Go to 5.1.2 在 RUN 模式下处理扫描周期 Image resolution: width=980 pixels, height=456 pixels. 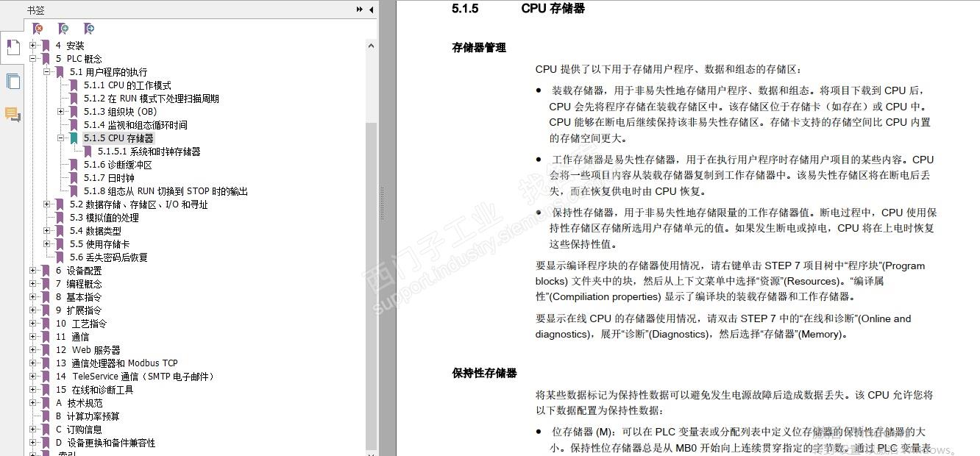[x=151, y=99]
